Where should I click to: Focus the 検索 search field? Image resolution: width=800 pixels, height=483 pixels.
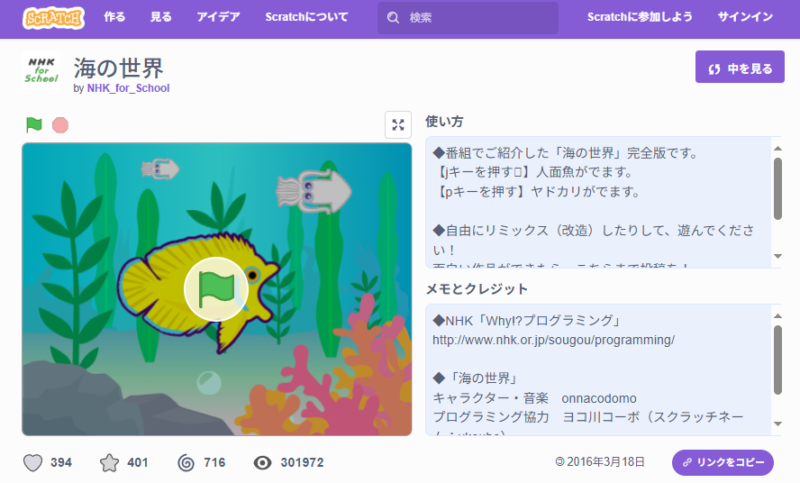click(467, 18)
